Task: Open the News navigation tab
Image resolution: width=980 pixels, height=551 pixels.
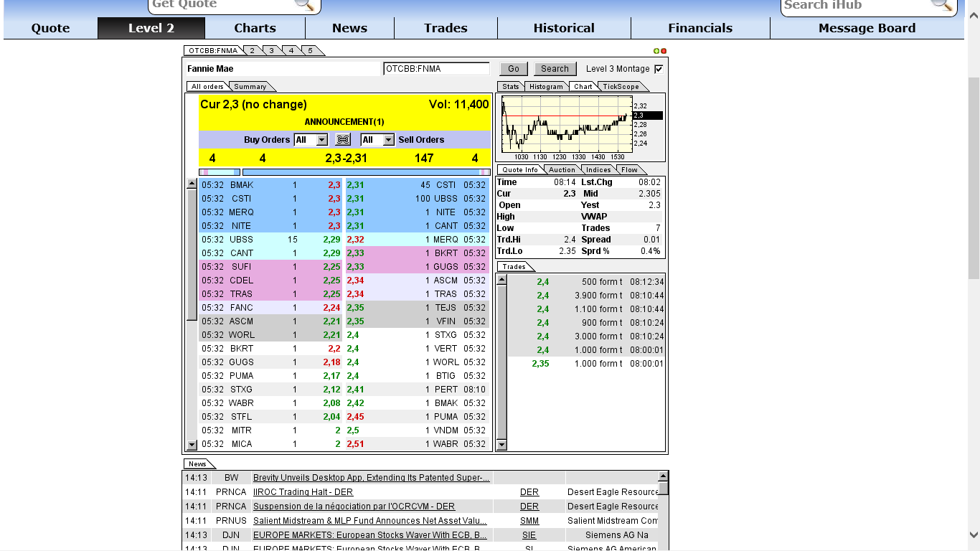Action: [x=349, y=28]
